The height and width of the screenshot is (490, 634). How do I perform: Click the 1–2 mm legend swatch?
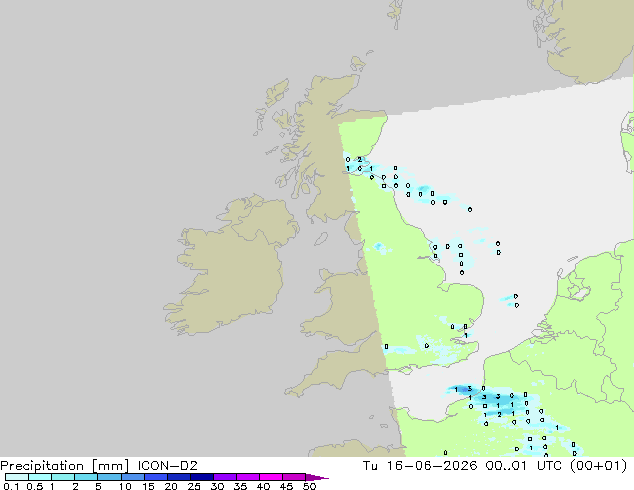(x=63, y=477)
